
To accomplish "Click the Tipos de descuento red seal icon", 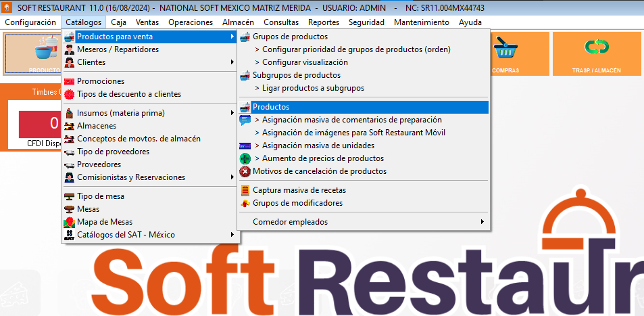I will point(70,94).
